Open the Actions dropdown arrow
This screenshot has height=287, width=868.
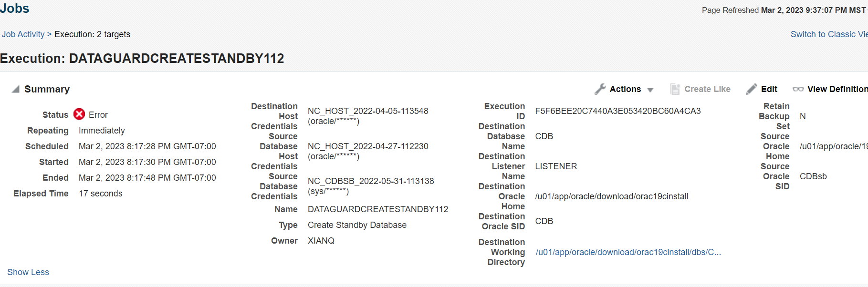tap(650, 90)
